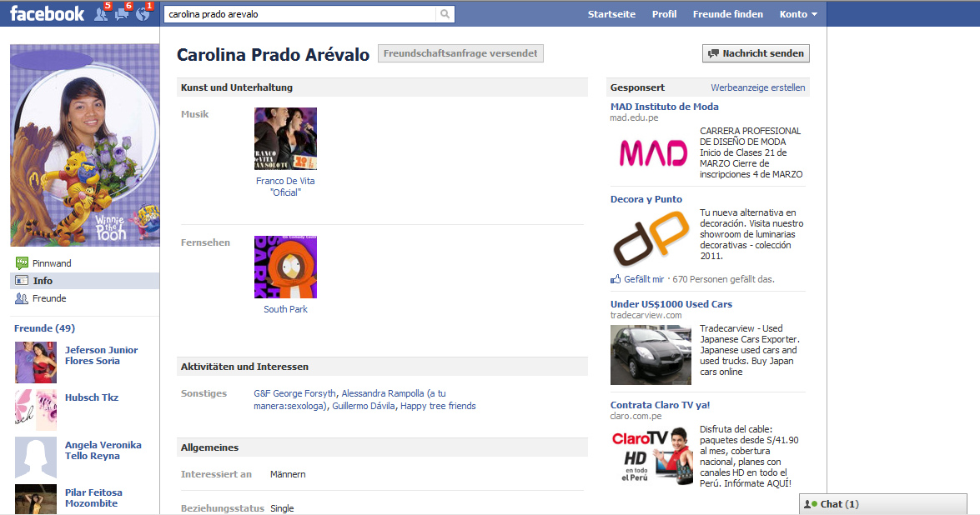Click the Freunde people icon in sidebar
Viewport: 980px width, 515px height.
point(23,298)
